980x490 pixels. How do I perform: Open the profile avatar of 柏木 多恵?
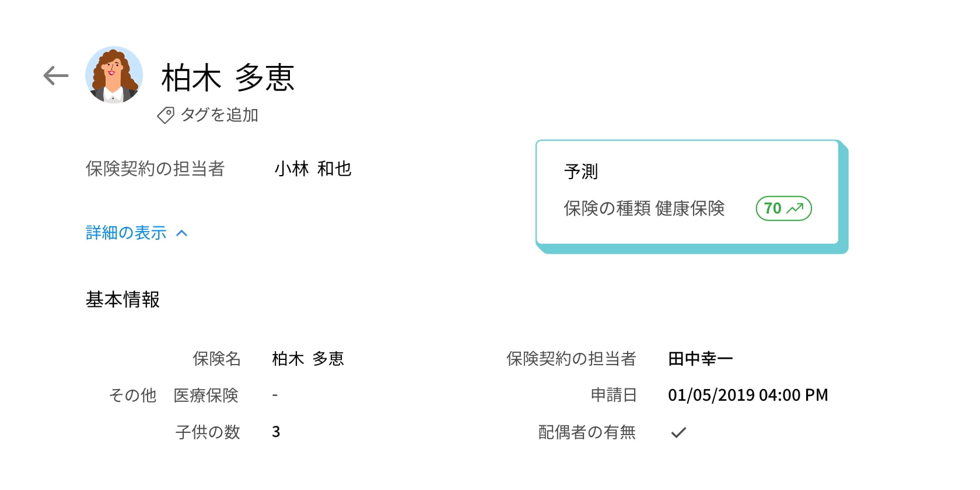tap(114, 75)
